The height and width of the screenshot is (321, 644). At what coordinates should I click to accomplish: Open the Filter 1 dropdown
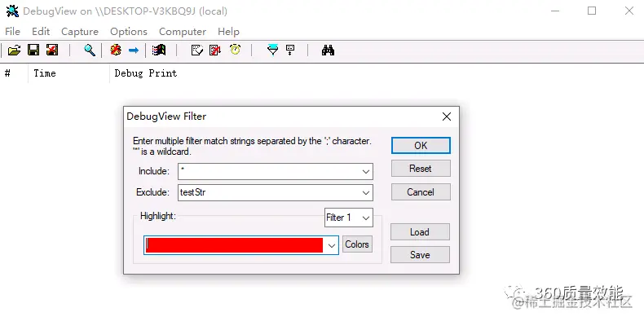[349, 218]
